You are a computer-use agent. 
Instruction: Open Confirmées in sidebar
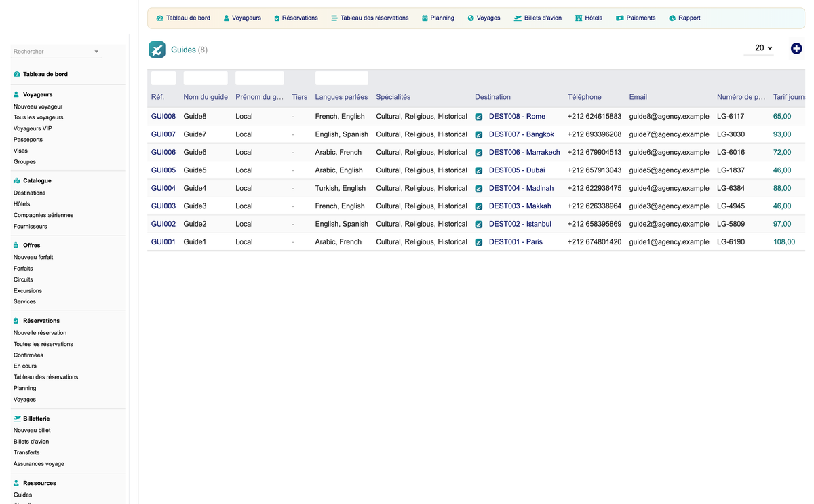(28, 355)
